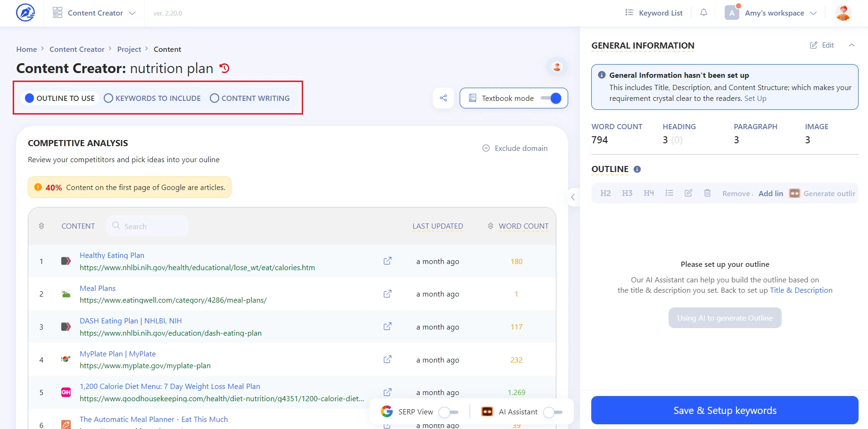Screen dimensions: 868x429
Task: Click the outline info icon
Action: coord(637,169)
